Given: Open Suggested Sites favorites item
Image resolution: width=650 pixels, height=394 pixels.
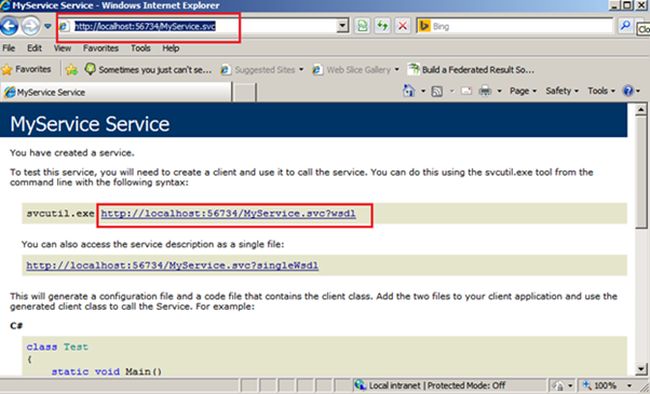Looking at the screenshot, I should pos(262,70).
